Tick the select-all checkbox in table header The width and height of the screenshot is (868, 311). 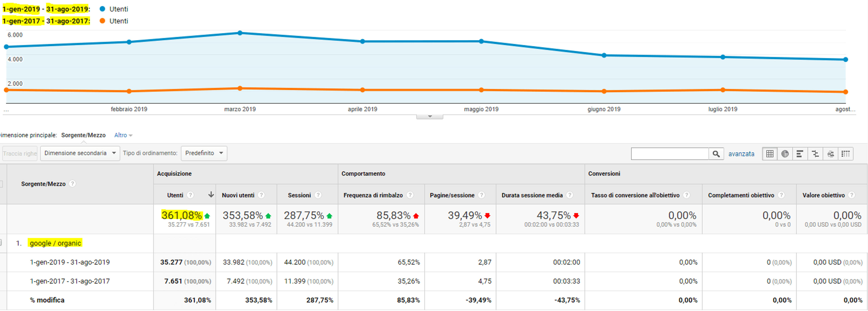point(1,184)
